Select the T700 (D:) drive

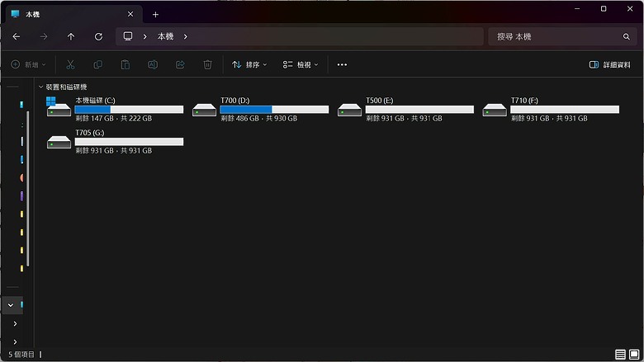click(260, 110)
